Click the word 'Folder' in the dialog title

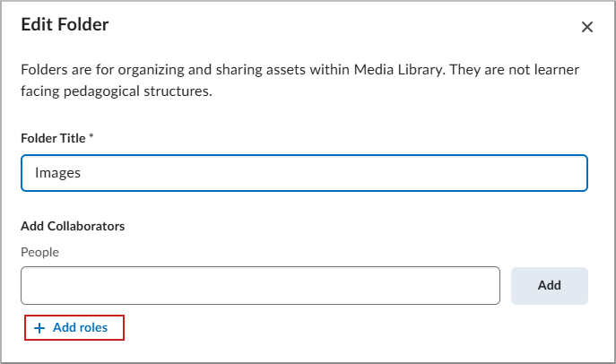[x=85, y=25]
